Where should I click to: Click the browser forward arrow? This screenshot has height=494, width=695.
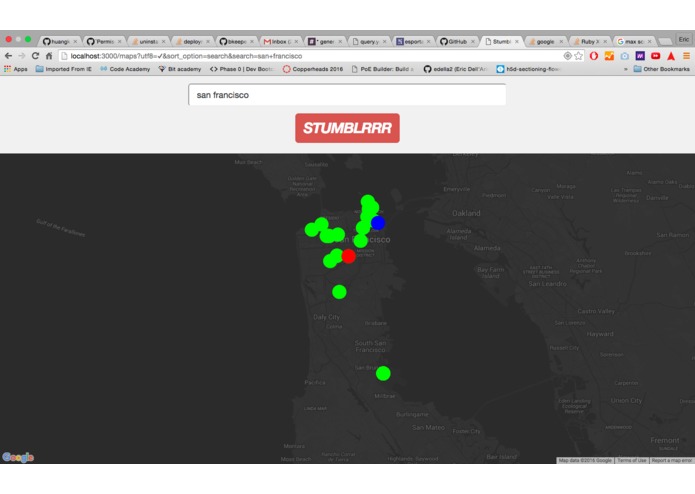pyautogui.click(x=22, y=56)
